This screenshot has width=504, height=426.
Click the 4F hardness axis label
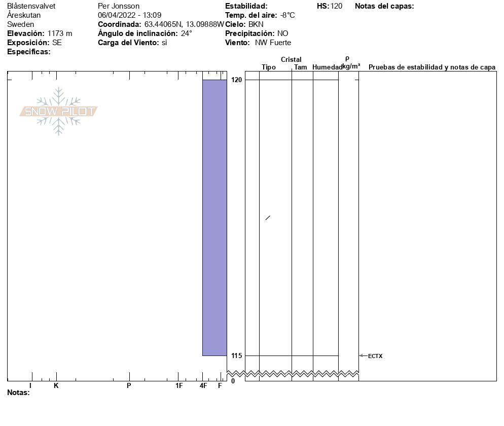click(203, 386)
